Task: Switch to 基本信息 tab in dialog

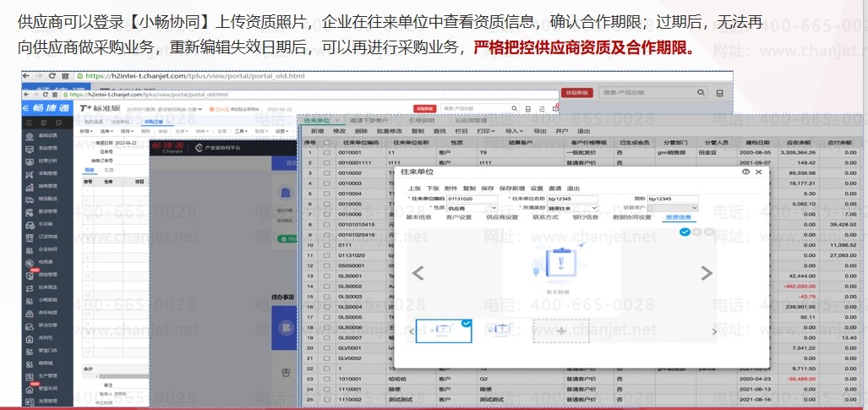Action: click(x=419, y=217)
